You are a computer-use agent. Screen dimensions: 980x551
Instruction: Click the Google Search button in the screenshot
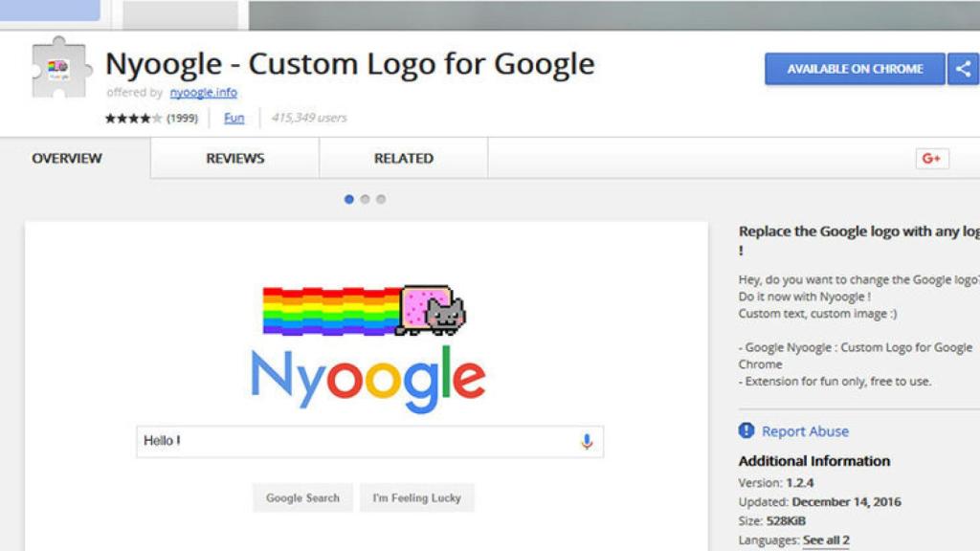(302, 497)
